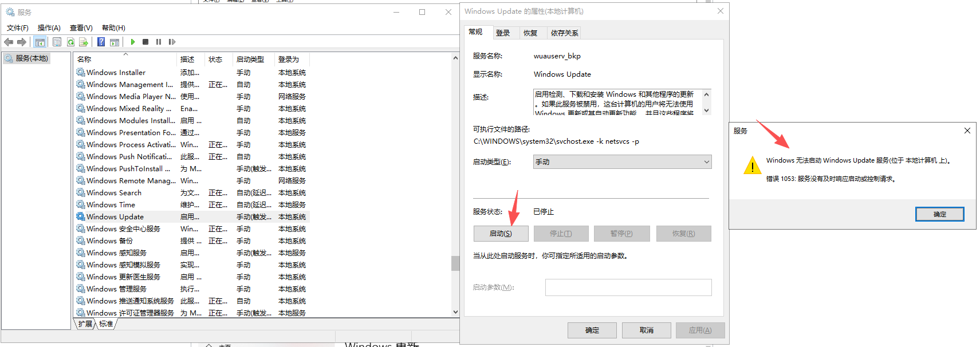This screenshot has height=347, width=980.
Task: Click the services list scroll-up arrow
Action: click(x=455, y=58)
